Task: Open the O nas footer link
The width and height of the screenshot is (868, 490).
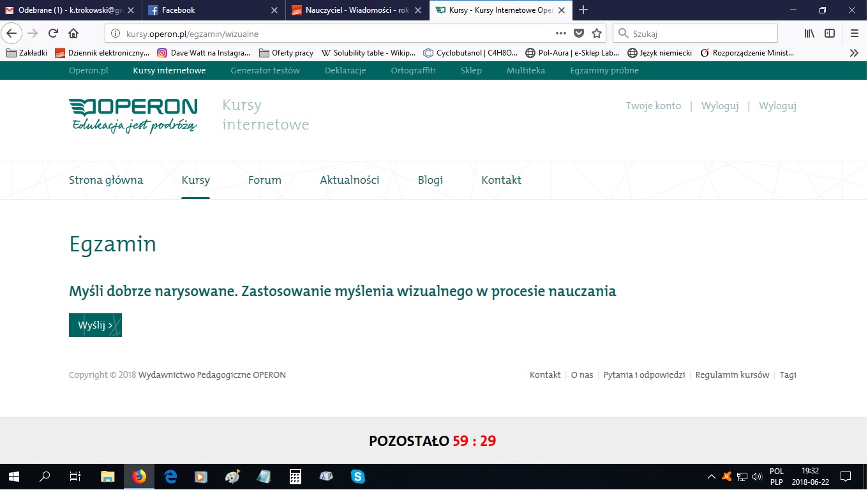Action: [x=582, y=375]
